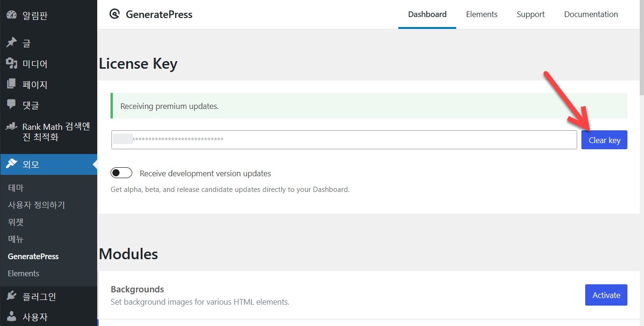
Task: Click the 'Backgrounds' module title
Action: (x=138, y=289)
